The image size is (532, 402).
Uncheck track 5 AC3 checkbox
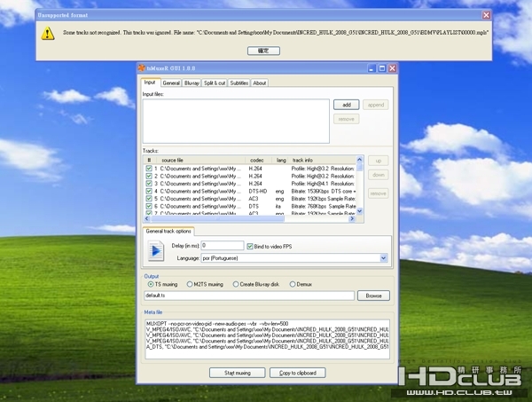pyautogui.click(x=149, y=199)
